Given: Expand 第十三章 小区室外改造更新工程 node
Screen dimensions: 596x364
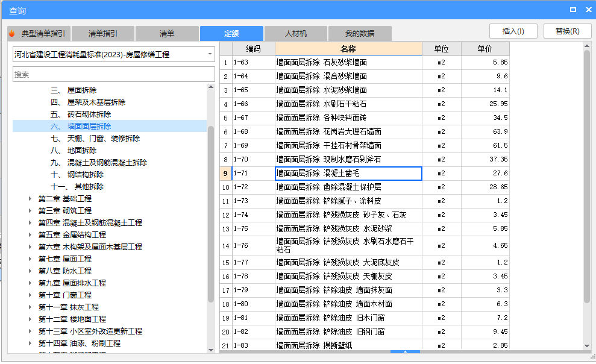Looking at the screenshot, I should tap(30, 331).
